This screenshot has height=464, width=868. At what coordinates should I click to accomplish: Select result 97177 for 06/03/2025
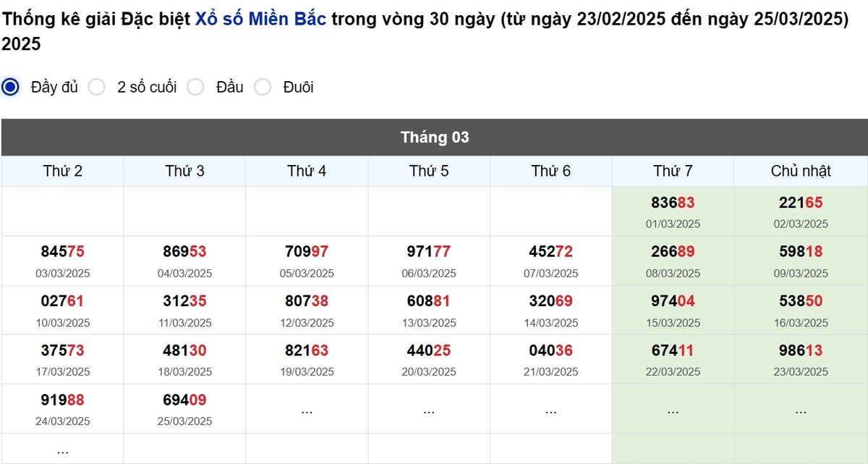coord(429,252)
